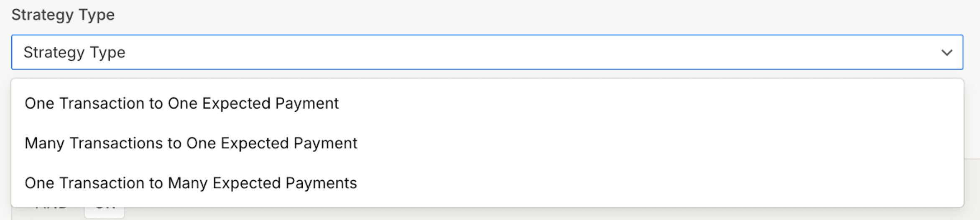Set strategy to one-transaction-to-many payments
Screen dimensions: 980x220
tap(191, 183)
